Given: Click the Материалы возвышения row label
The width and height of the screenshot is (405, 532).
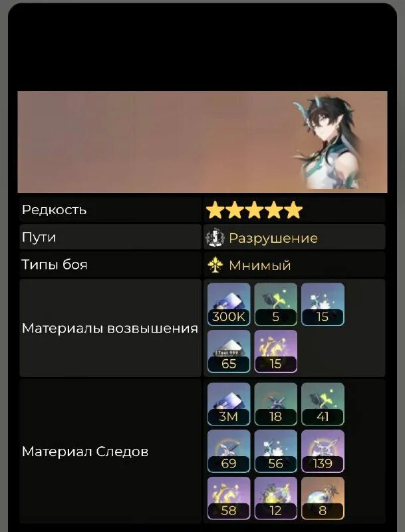Looking at the screenshot, I should coord(110,328).
